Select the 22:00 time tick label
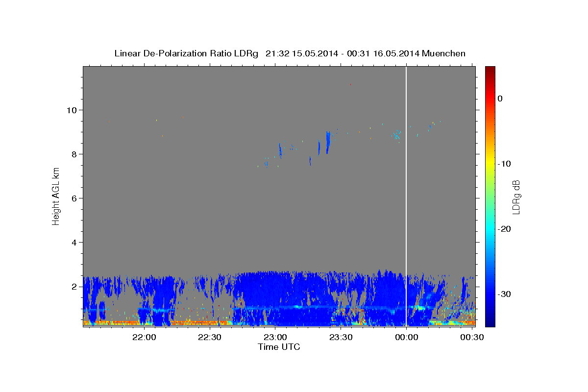The height and width of the screenshot is (392, 588). (x=145, y=338)
